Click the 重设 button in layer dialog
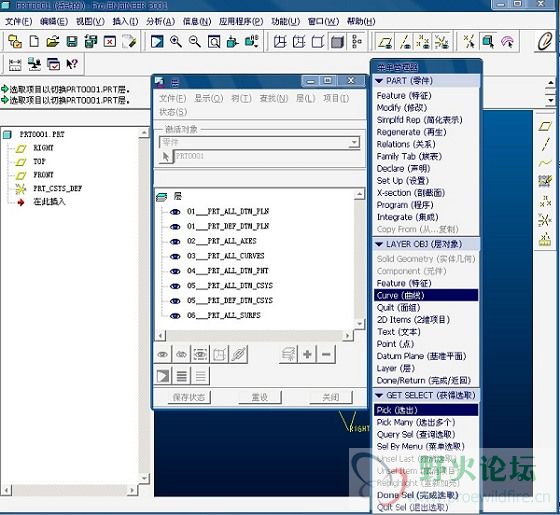560x515 pixels. (260, 397)
